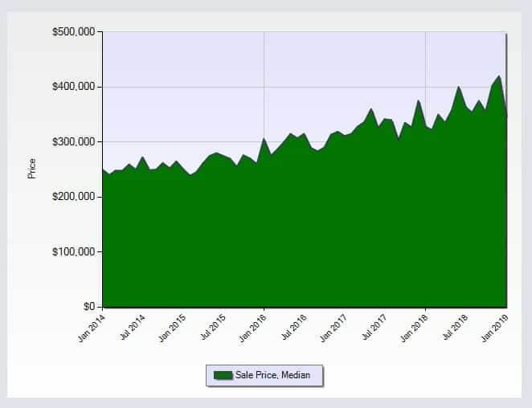Click the Jan 2016 date label

coord(253,328)
